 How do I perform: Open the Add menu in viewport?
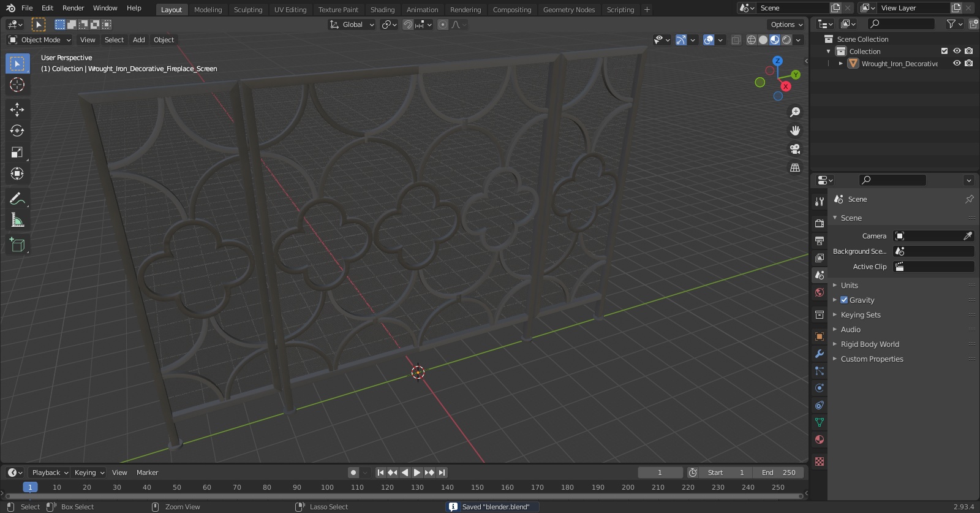pyautogui.click(x=139, y=40)
